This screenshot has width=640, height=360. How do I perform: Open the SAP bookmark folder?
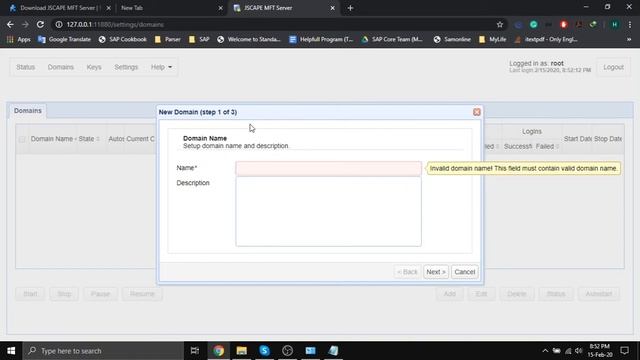[199, 39]
